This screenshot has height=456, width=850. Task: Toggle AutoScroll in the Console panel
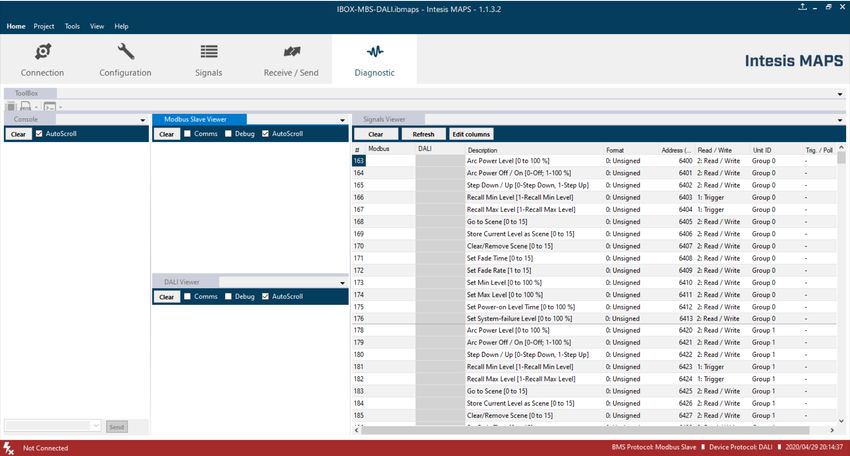click(39, 133)
